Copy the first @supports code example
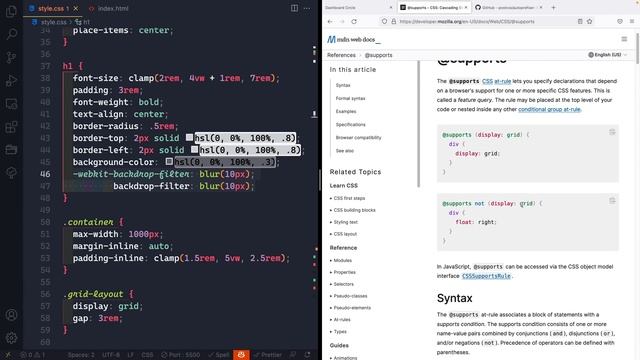This screenshot has width=640, height=360. pyautogui.click(x=612, y=132)
